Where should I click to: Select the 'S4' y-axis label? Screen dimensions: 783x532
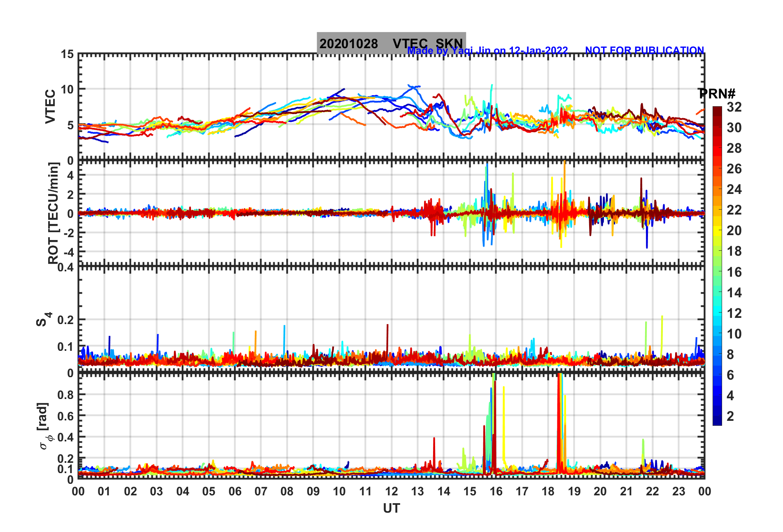coord(44,319)
